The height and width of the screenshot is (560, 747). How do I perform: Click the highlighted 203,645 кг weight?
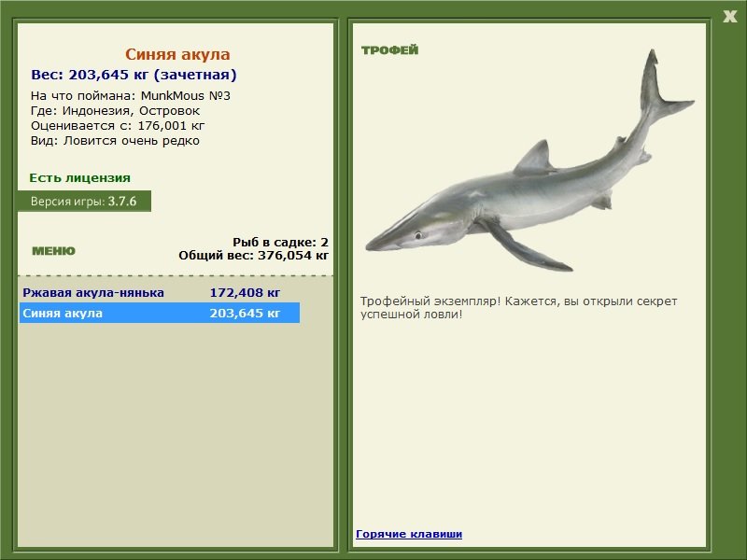(245, 313)
